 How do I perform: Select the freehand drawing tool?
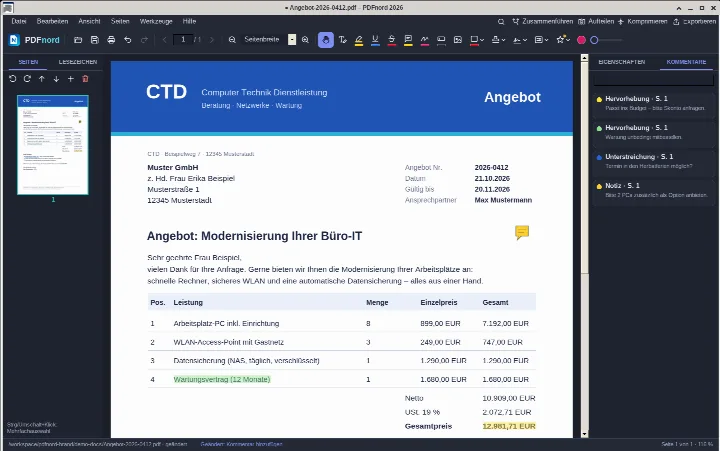(425, 40)
